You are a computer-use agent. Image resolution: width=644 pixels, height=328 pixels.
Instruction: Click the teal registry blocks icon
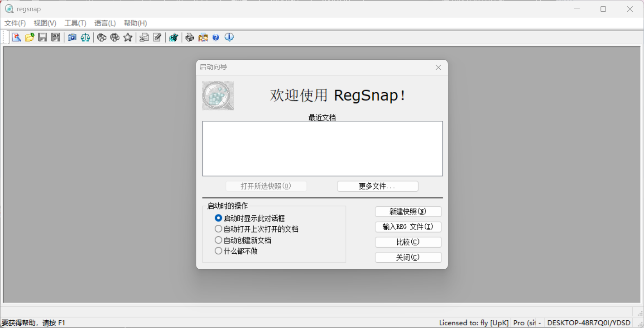173,37
